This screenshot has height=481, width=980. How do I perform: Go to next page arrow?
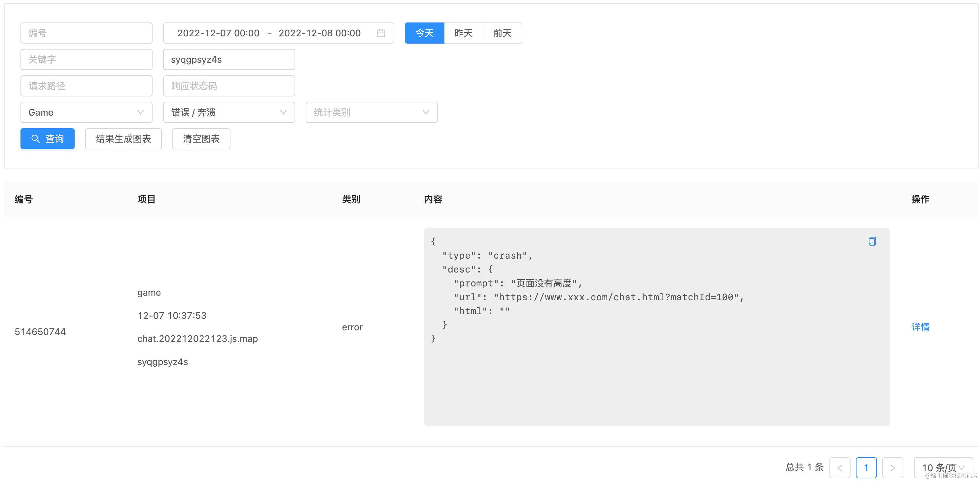892,468
